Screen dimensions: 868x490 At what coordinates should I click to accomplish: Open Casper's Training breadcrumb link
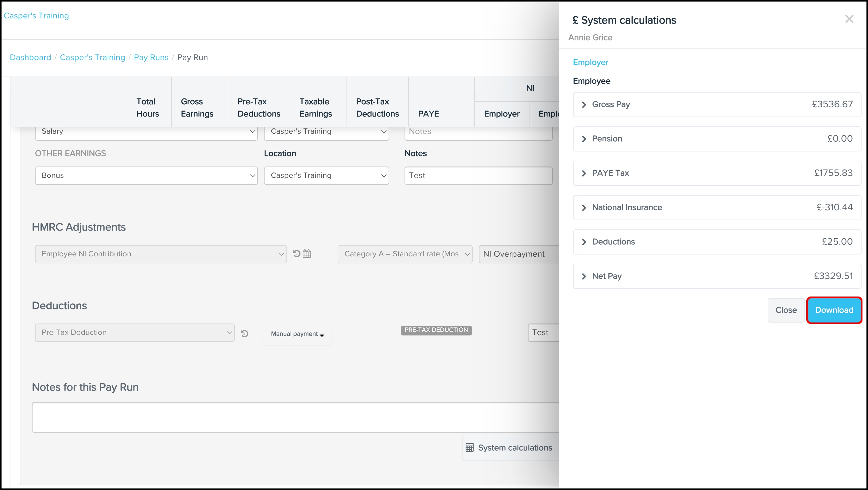point(92,57)
